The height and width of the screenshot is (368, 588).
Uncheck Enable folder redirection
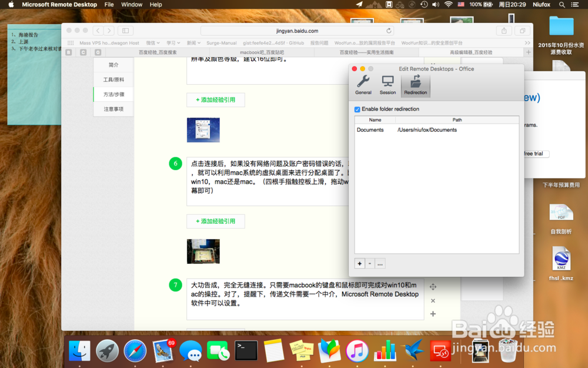357,110
